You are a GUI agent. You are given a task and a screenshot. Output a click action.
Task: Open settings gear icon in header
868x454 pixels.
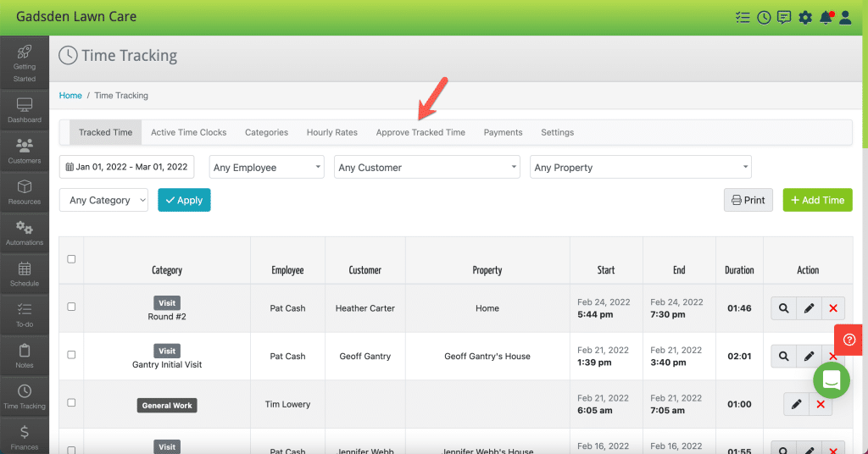pos(805,18)
